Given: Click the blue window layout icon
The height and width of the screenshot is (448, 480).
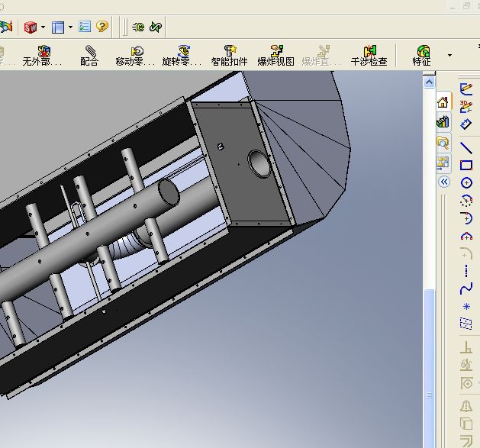Looking at the screenshot, I should [58, 27].
